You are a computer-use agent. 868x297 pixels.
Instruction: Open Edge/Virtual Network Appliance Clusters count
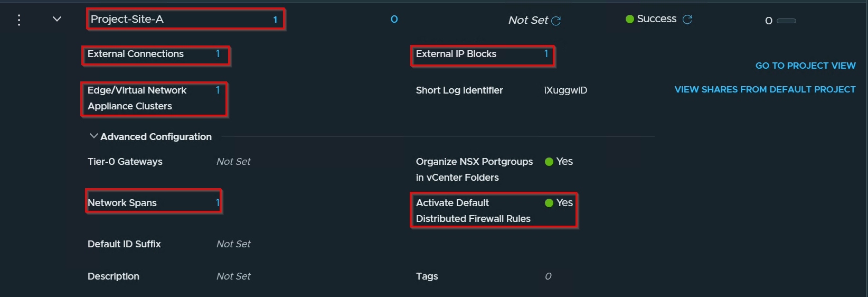tap(218, 90)
